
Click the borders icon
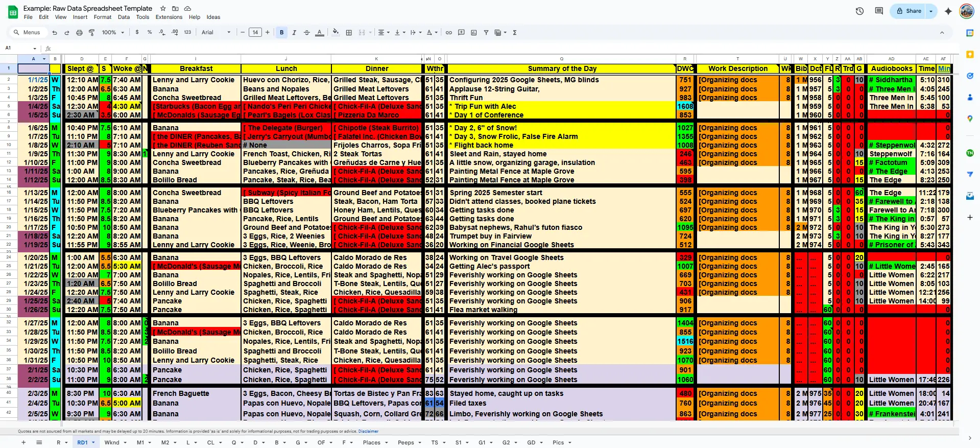(349, 33)
